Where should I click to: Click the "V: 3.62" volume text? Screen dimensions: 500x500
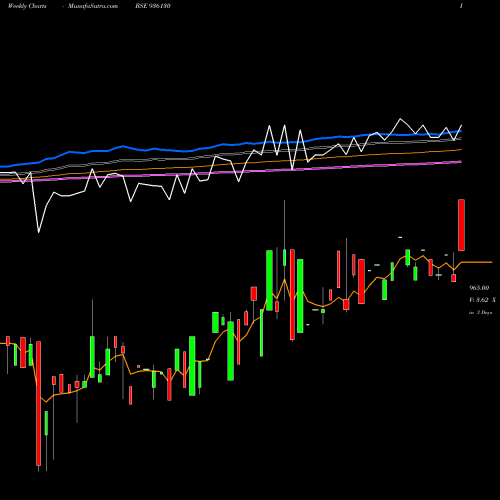[479, 300]
